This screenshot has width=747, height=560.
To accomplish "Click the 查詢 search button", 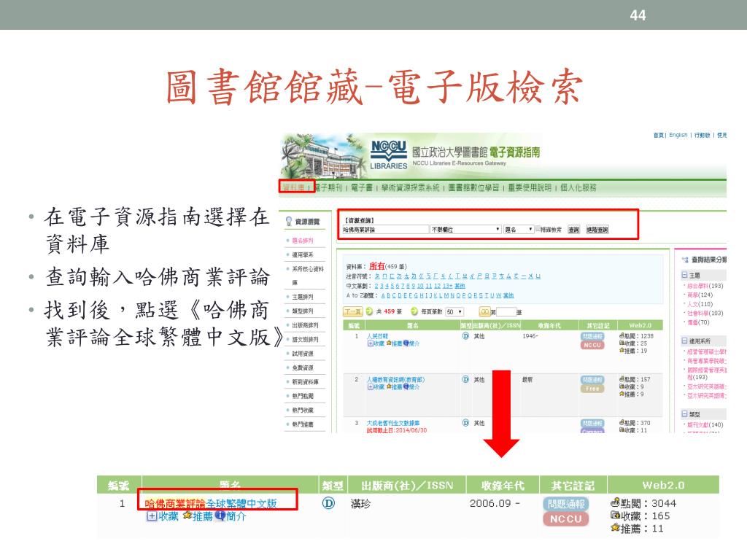I will tap(573, 230).
